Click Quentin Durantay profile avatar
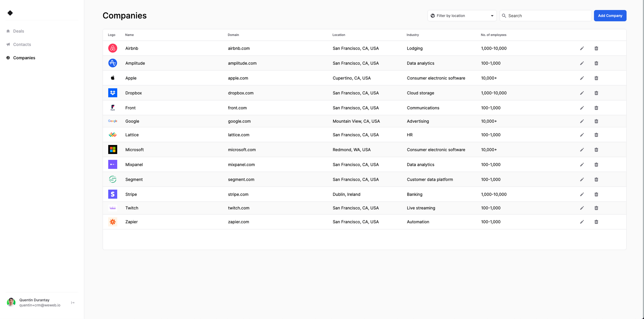The height and width of the screenshot is (319, 644). 11,302
